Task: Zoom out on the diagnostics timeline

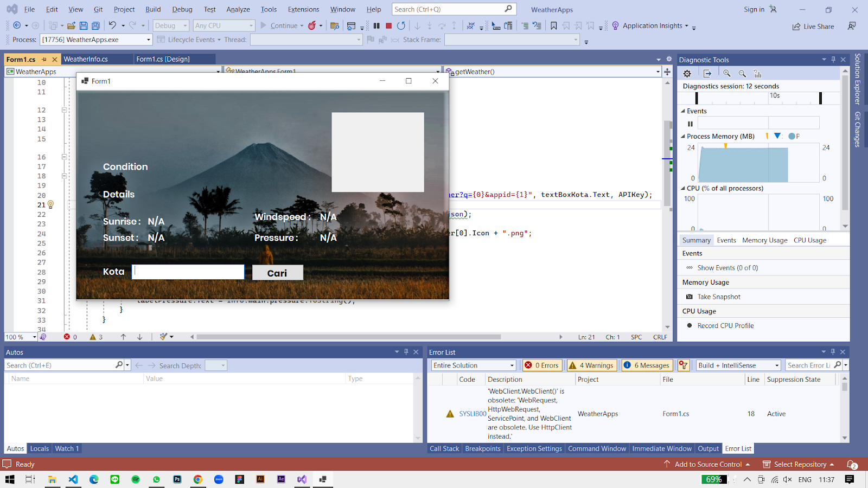Action: click(x=742, y=74)
